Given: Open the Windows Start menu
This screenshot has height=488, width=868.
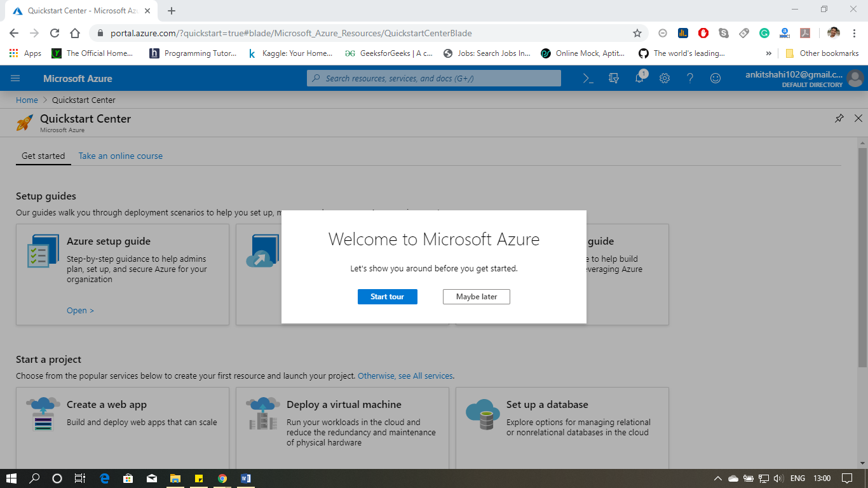Looking at the screenshot, I should [11, 478].
